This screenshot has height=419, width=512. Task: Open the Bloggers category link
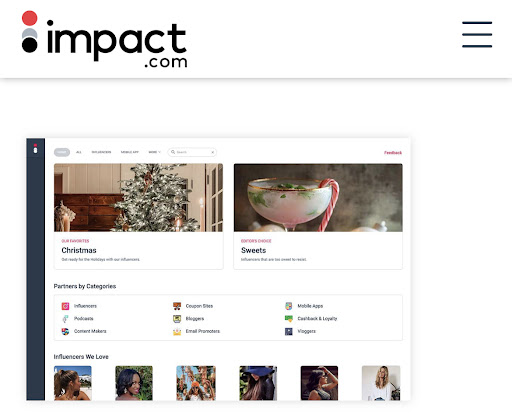(x=195, y=319)
